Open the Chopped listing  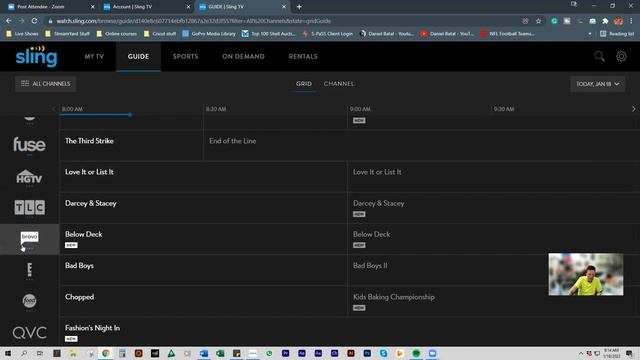[203, 301]
